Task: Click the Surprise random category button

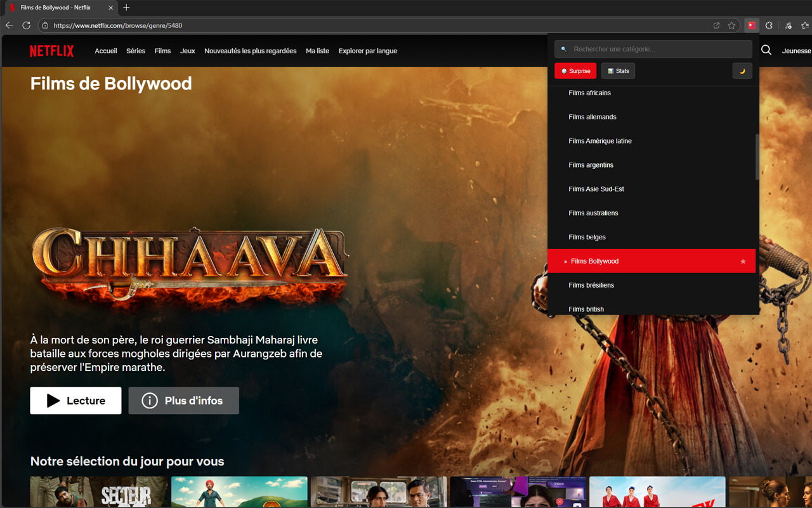Action: point(575,71)
